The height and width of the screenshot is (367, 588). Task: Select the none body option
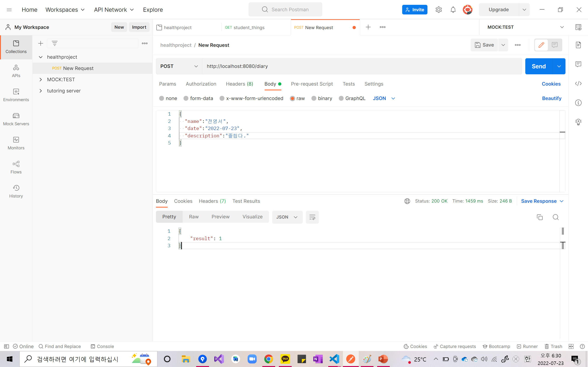tap(161, 98)
